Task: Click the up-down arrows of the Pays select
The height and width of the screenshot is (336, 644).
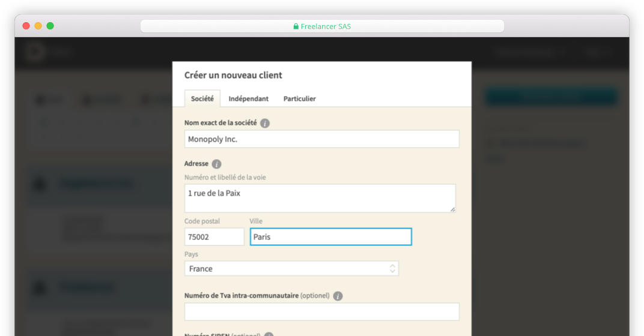Action: 392,268
